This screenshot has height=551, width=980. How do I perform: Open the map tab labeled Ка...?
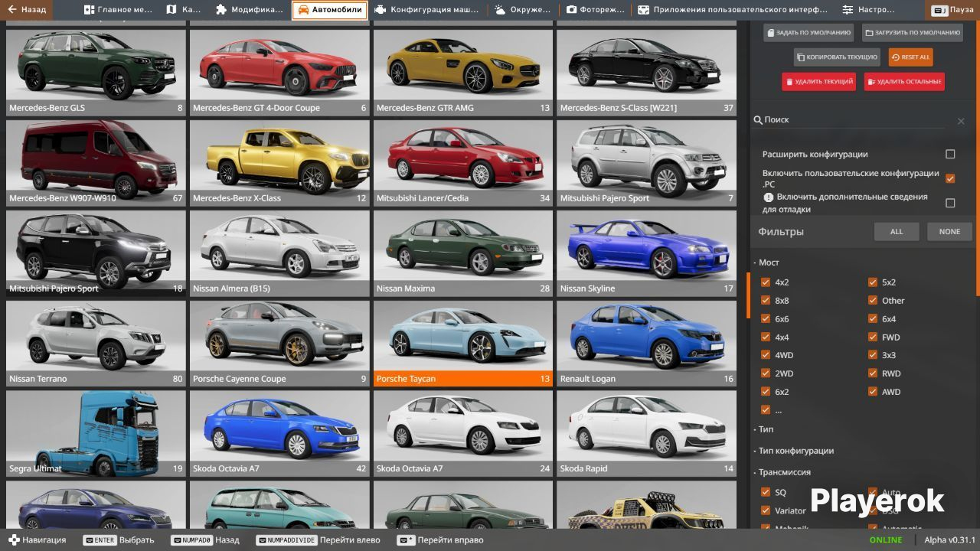point(183,10)
